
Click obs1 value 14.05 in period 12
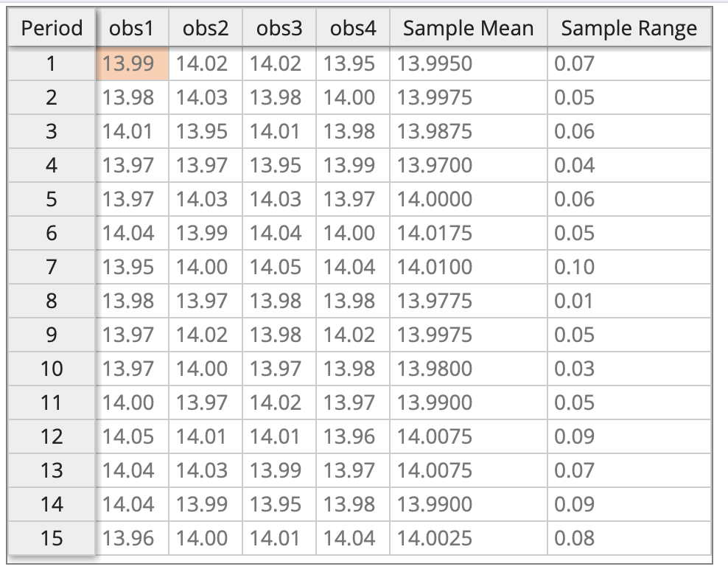coord(132,436)
